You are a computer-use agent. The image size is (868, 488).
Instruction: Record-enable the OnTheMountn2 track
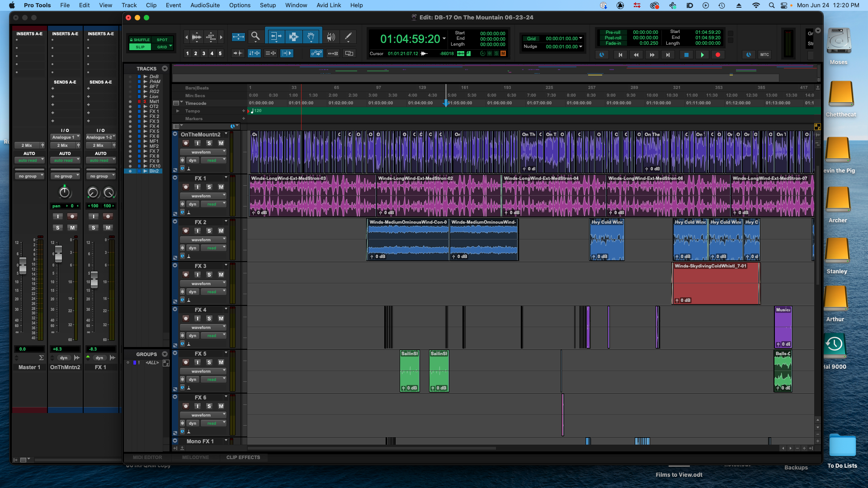[186, 143]
